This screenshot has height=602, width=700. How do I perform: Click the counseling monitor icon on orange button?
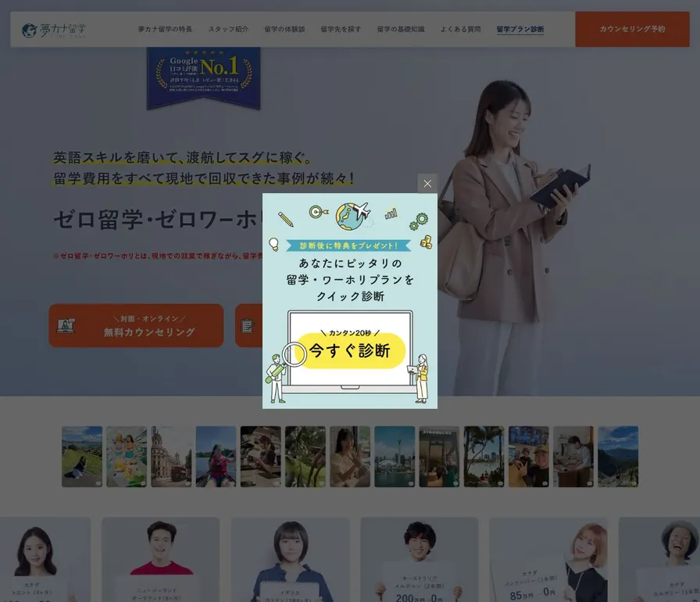click(x=66, y=325)
